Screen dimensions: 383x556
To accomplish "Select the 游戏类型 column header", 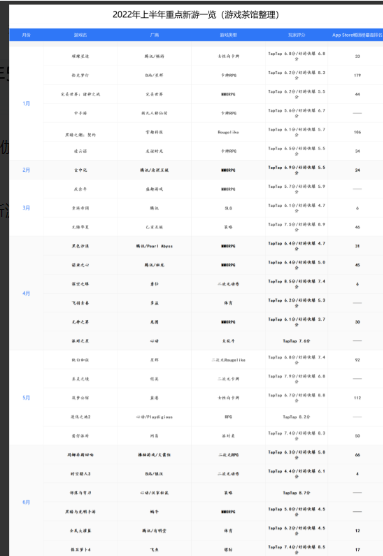I will point(228,35).
